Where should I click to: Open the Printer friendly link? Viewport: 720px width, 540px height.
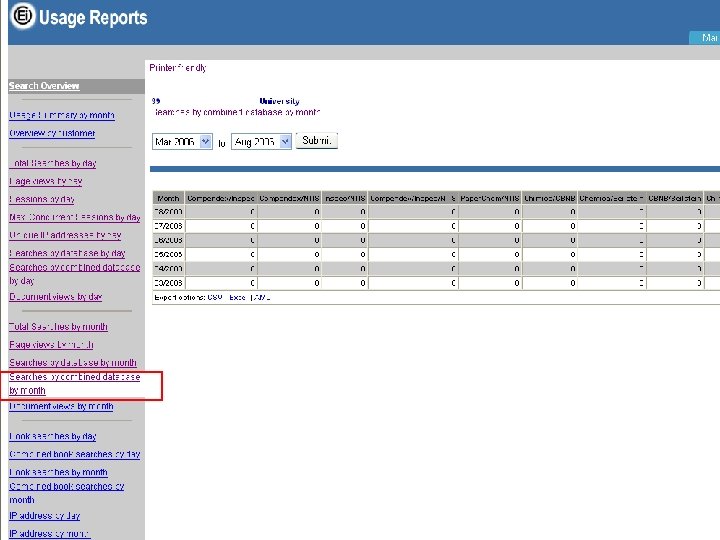(178, 68)
